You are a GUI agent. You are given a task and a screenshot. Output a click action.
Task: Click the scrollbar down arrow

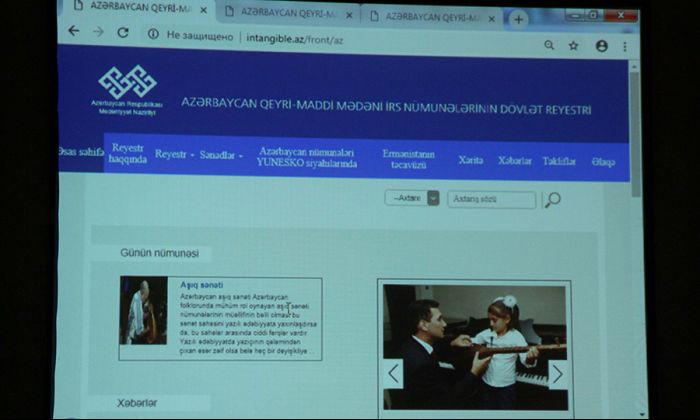642,415
